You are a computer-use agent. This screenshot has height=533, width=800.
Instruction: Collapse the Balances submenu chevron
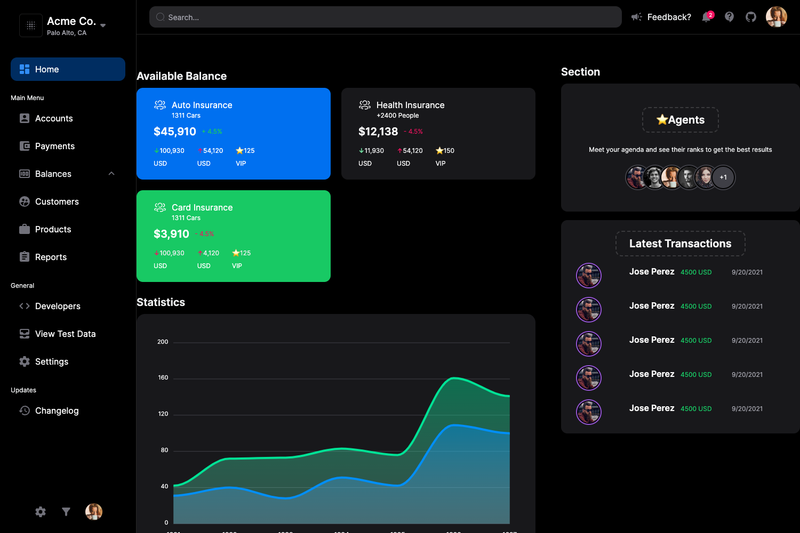(111, 174)
